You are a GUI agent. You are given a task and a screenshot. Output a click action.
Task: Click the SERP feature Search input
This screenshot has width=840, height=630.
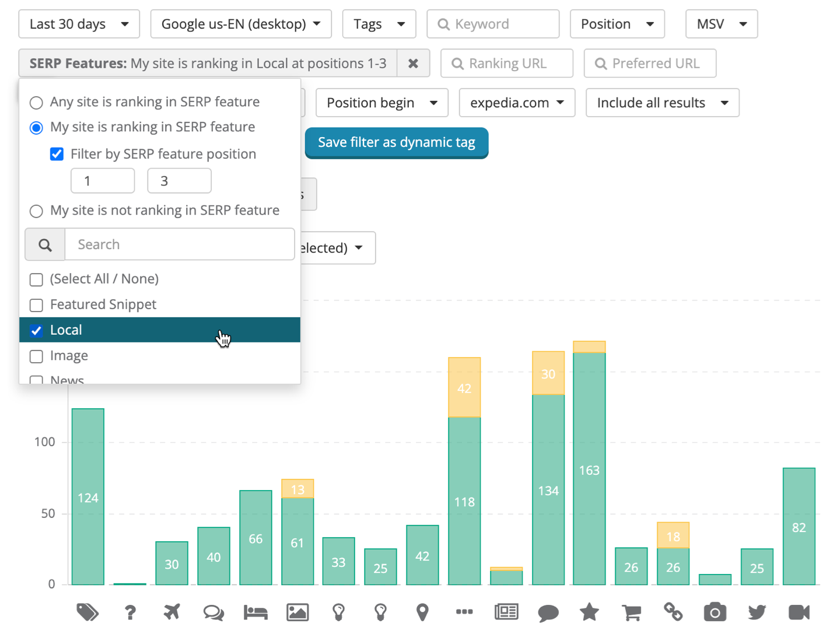click(x=180, y=244)
